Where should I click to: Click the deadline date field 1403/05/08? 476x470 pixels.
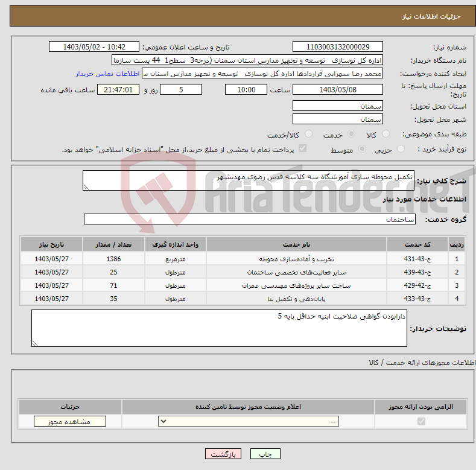(338, 89)
